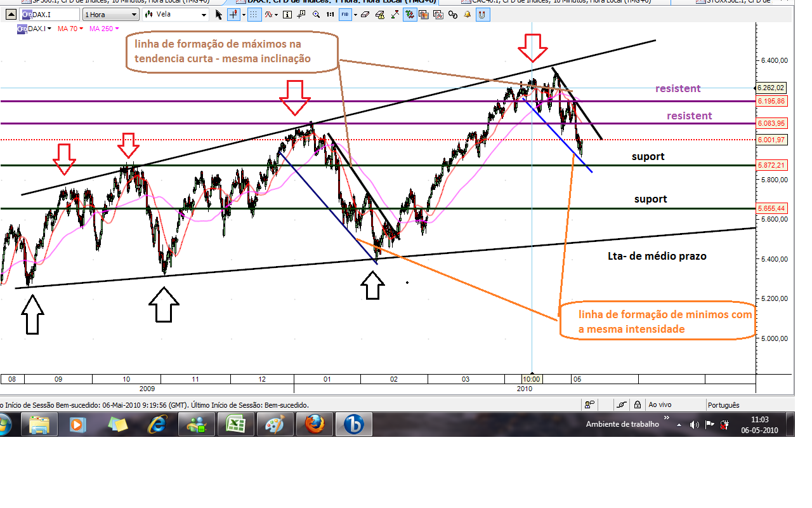Expand the FIB tool dropdown arrow
Screen dimensions: 812x508
355,15
